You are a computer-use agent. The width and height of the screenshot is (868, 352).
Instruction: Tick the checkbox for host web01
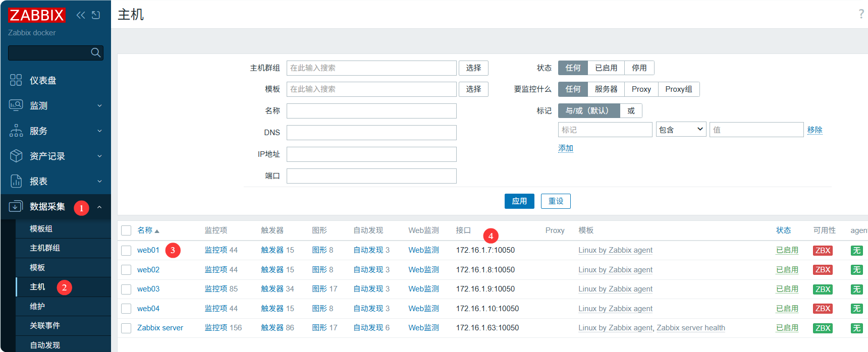click(x=126, y=250)
